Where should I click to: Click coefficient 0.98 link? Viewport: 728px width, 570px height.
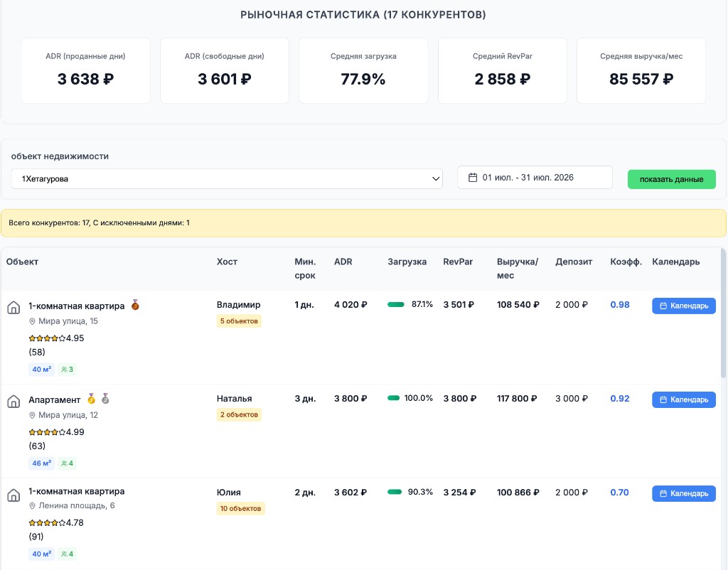620,304
